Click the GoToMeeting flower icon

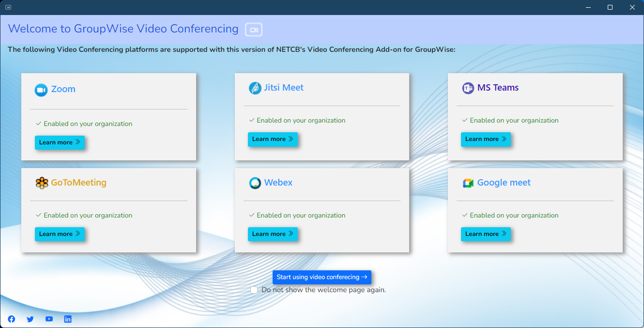(x=42, y=183)
